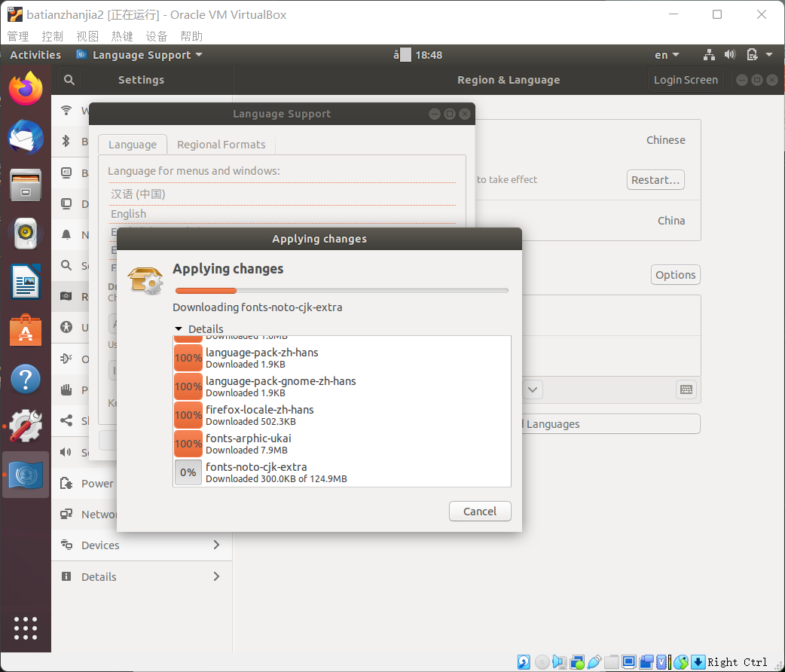Viewport: 785px width, 672px height.
Task: Expand the Details settings chevron
Action: click(216, 576)
